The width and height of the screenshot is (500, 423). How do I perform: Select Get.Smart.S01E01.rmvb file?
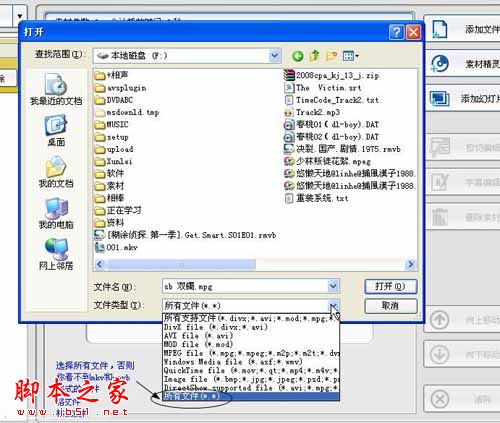(x=186, y=235)
